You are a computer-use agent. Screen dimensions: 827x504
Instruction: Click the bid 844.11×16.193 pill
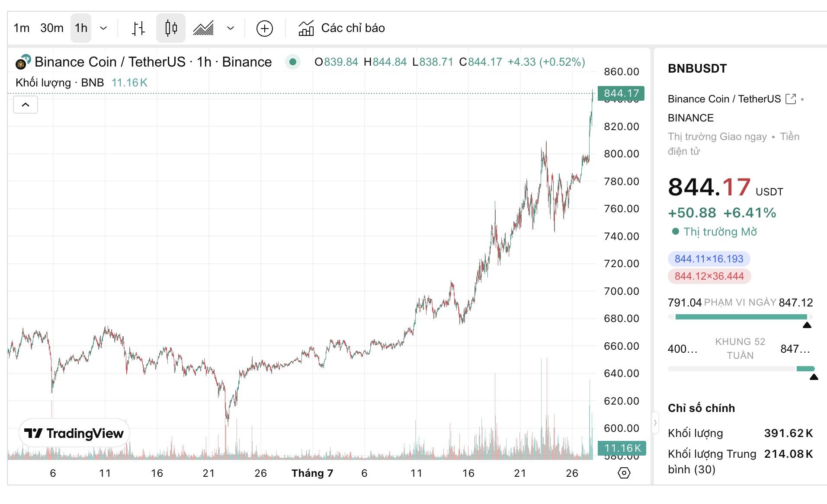[709, 259]
